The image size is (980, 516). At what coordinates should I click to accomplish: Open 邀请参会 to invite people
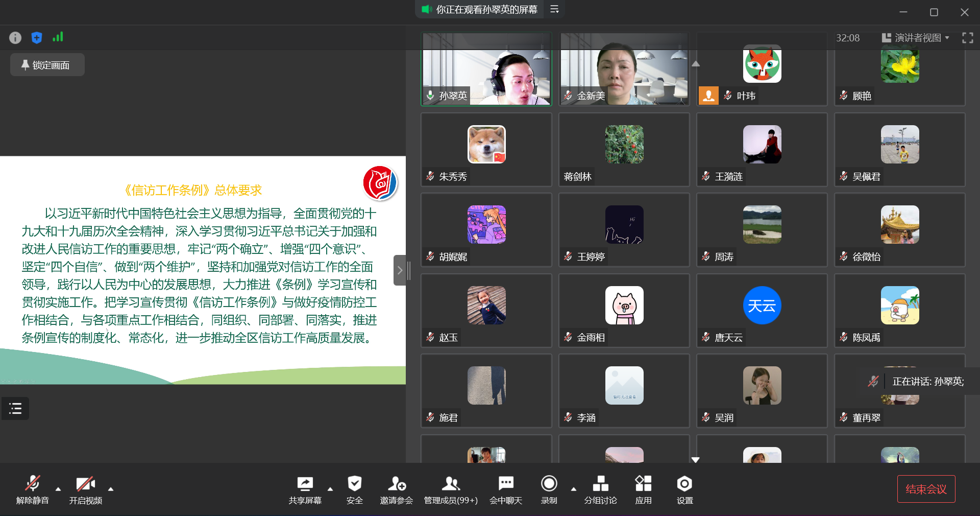397,489
